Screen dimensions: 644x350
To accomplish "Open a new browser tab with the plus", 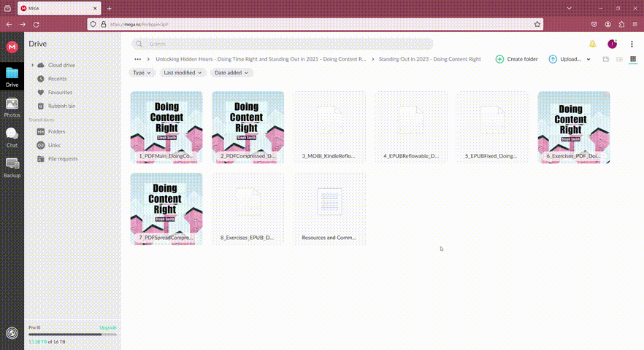I will [x=110, y=8].
